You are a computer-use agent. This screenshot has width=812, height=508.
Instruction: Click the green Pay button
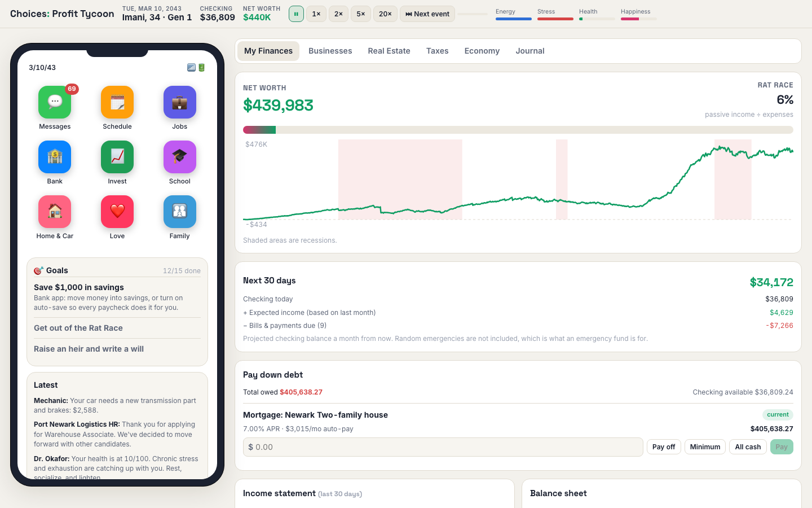pyautogui.click(x=782, y=447)
